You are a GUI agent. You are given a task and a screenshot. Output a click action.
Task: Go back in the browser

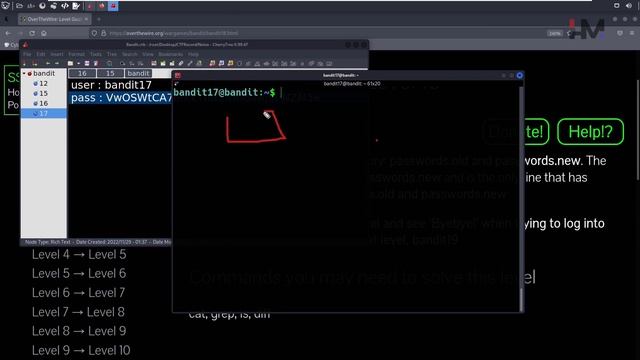8,33
